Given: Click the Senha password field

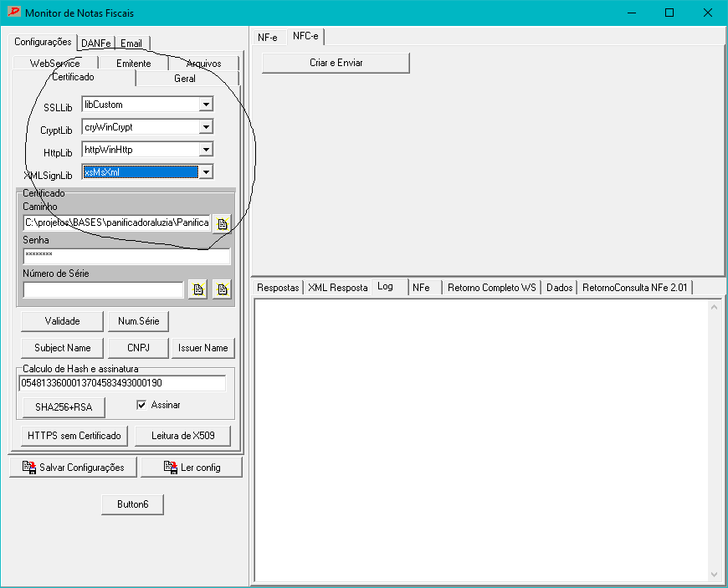Looking at the screenshot, I should (x=126, y=256).
